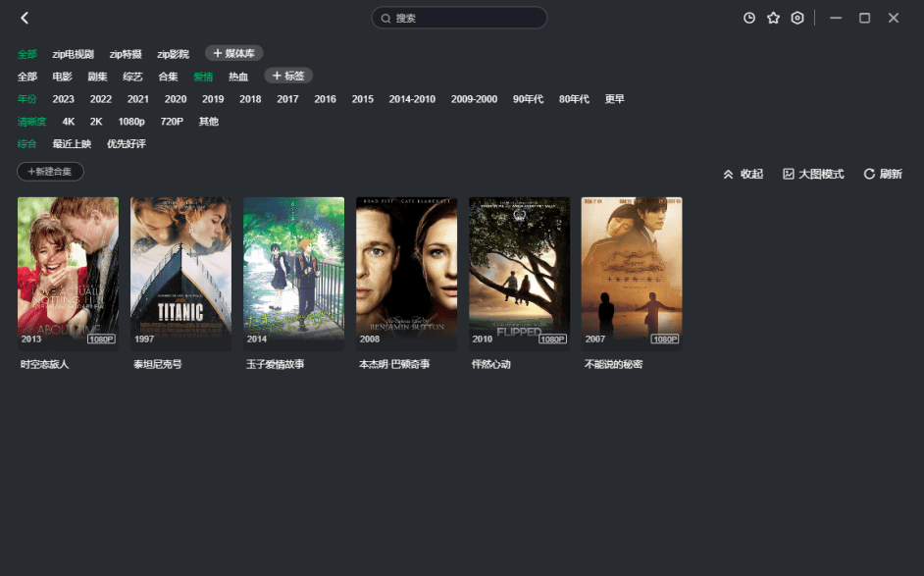Open the 不能说的秘密 poster
Screen dimensions: 924x576
[632, 274]
